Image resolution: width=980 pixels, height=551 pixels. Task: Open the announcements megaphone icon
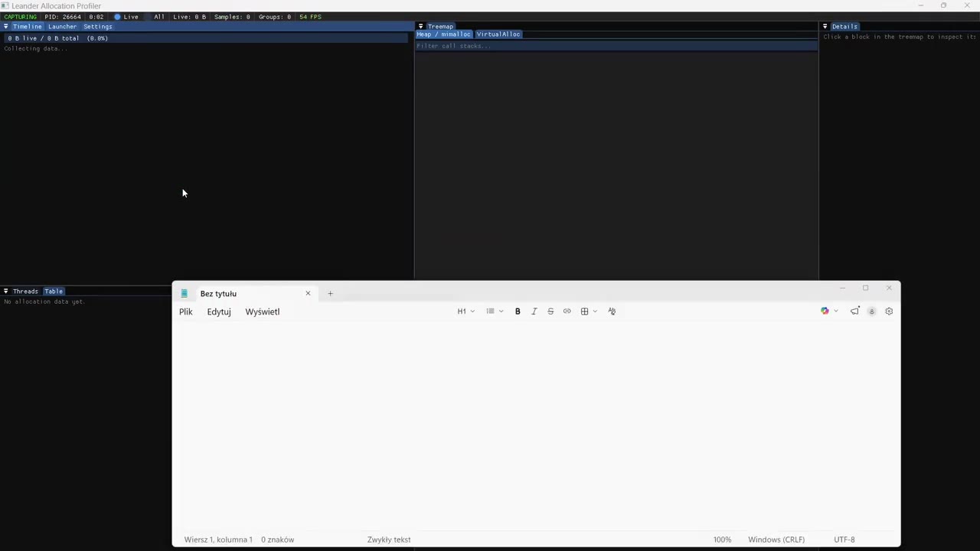click(855, 311)
